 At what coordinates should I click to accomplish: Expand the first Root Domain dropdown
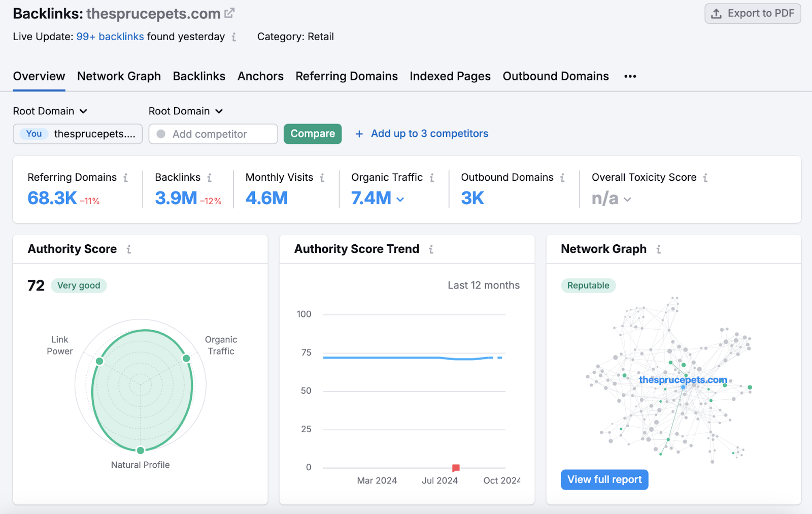[50, 111]
